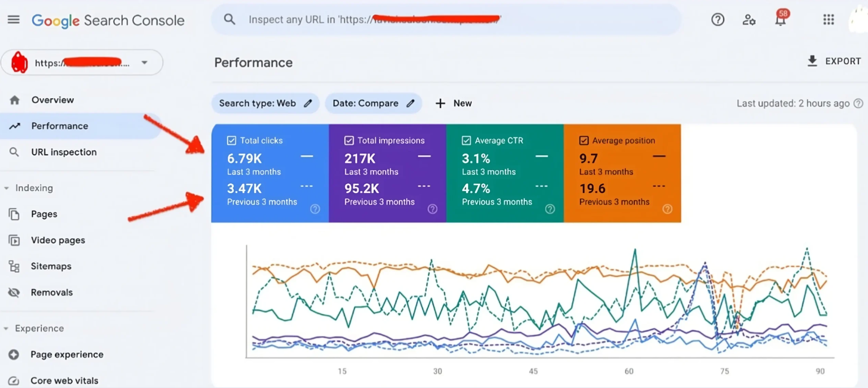Image resolution: width=868 pixels, height=388 pixels.
Task: Edit the Date Compare pencil icon
Action: click(411, 103)
